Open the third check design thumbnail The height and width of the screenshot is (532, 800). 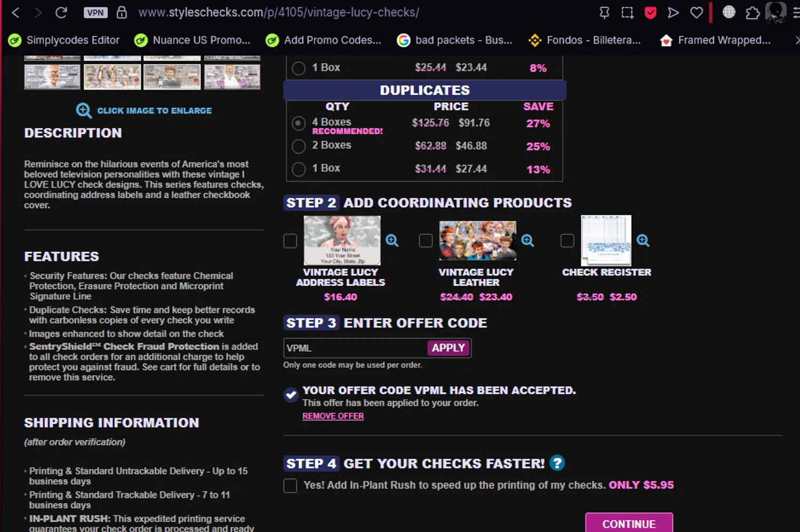[172, 77]
